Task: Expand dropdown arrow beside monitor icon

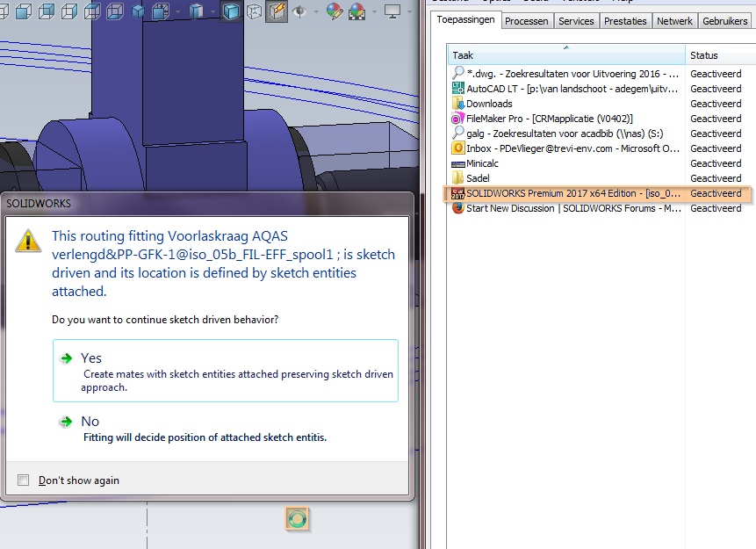Action: [409, 11]
